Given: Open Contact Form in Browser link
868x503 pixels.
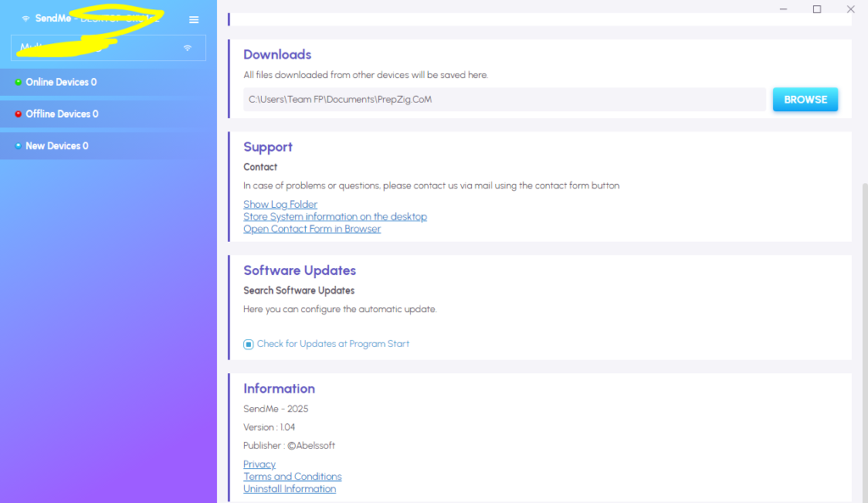Looking at the screenshot, I should click(x=312, y=229).
